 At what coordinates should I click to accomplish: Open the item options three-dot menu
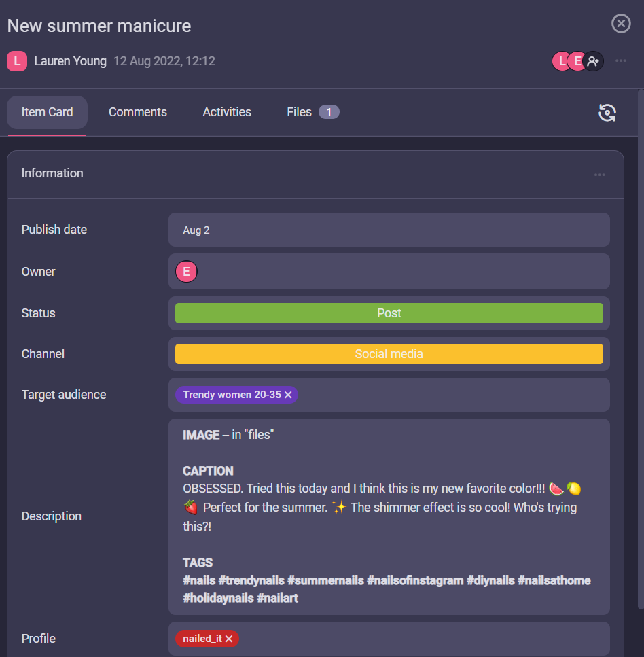621,61
